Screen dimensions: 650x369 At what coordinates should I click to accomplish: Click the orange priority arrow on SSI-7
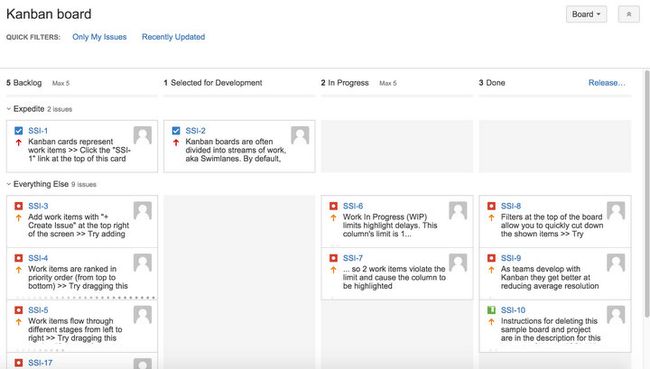[x=333, y=270]
